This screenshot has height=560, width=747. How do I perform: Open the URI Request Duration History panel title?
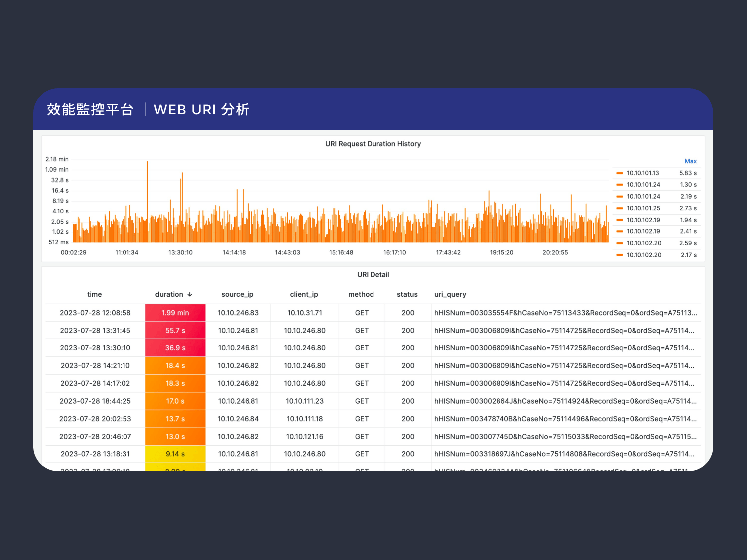(x=373, y=144)
